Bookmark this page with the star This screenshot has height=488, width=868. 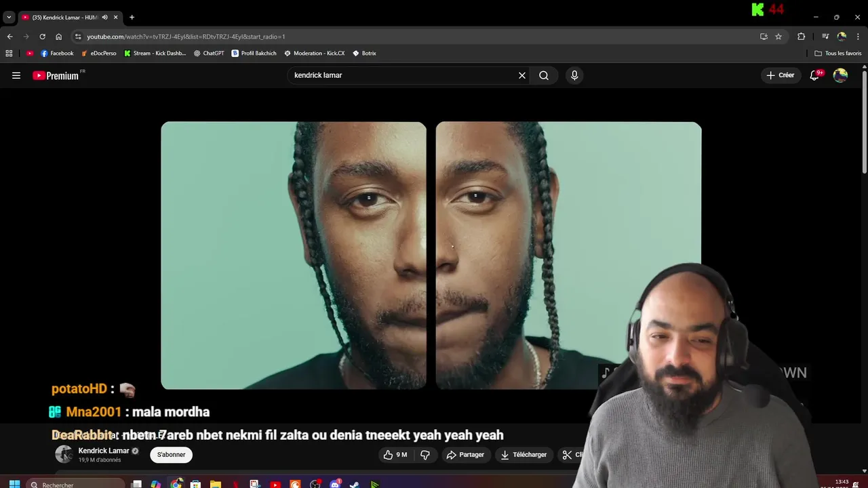pos(778,37)
